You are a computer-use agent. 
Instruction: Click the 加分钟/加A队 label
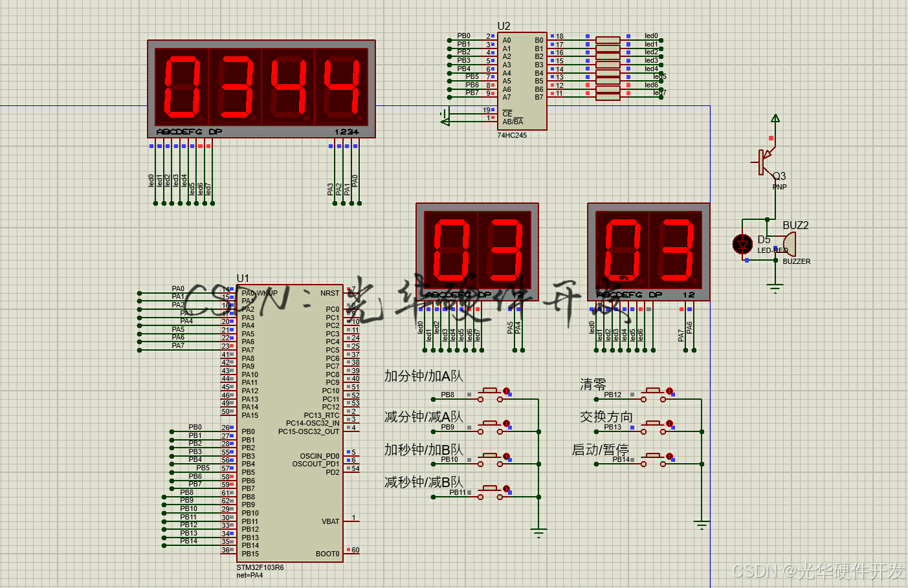point(424,376)
